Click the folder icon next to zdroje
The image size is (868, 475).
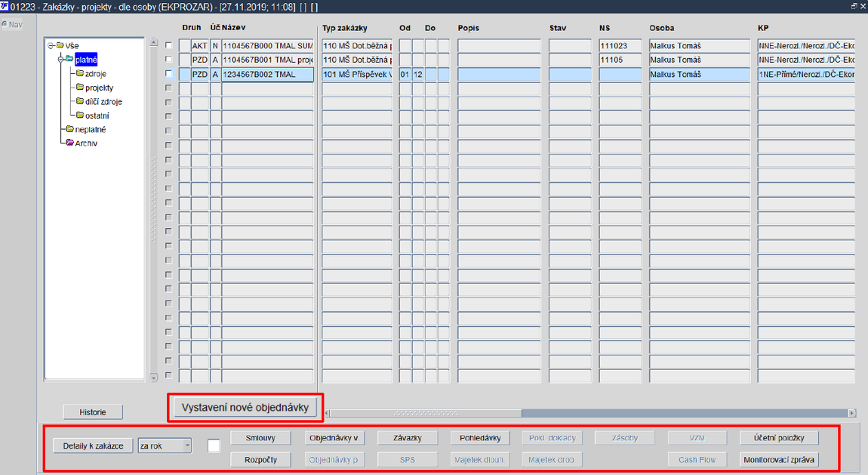(x=80, y=73)
